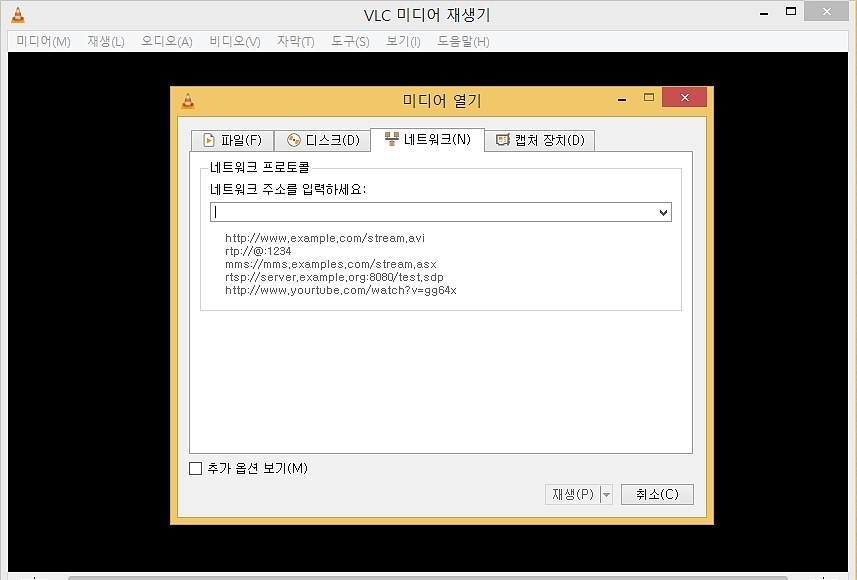857x580 pixels.
Task: Open the 도움말(H) menu
Action: tap(463, 42)
